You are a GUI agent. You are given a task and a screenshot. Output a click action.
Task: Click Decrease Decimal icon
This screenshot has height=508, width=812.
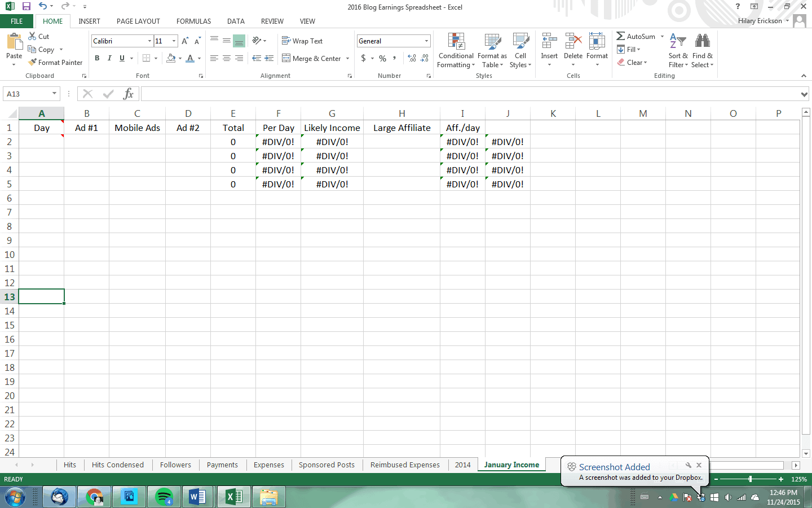(x=425, y=58)
